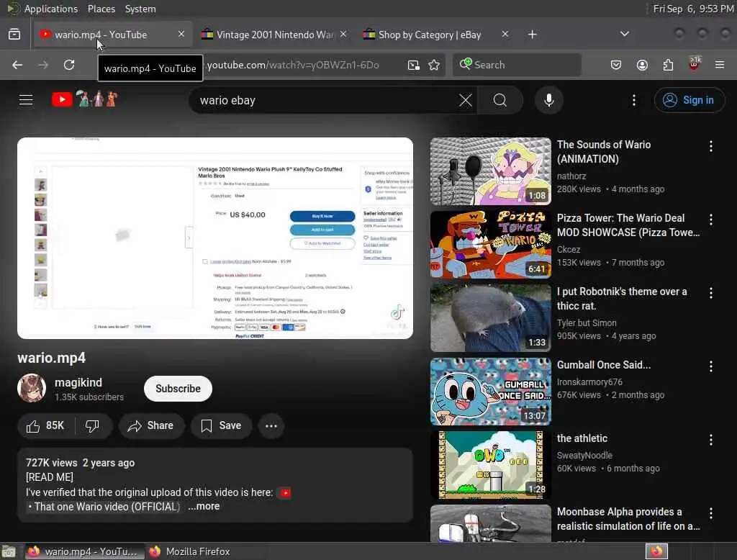Open options for The Sounds of Wario

click(x=710, y=146)
